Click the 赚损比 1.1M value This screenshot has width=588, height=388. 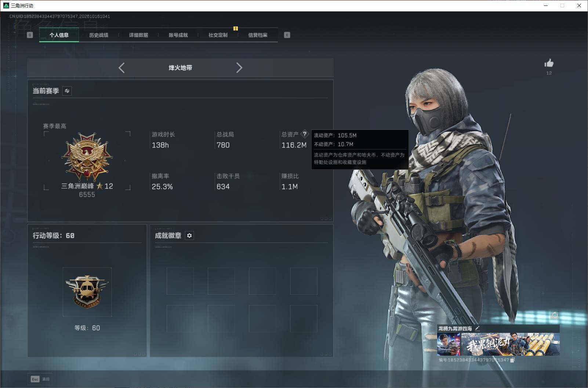point(290,187)
